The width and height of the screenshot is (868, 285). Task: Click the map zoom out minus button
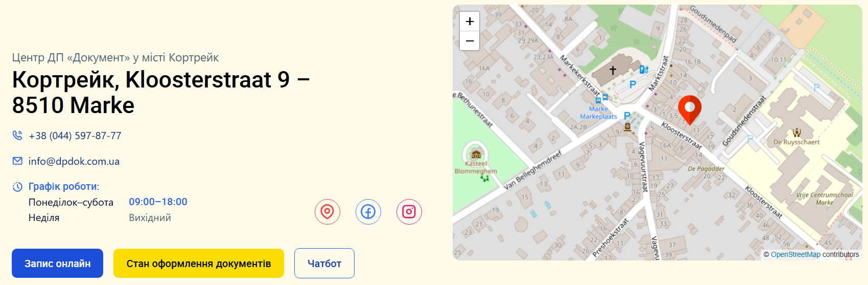coord(470,40)
